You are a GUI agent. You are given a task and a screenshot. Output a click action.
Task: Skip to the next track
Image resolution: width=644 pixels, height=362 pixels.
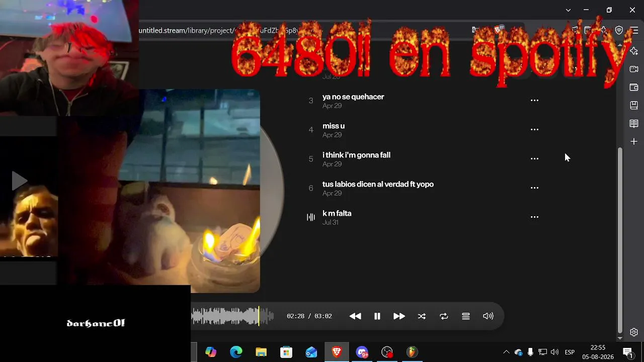tap(399, 316)
